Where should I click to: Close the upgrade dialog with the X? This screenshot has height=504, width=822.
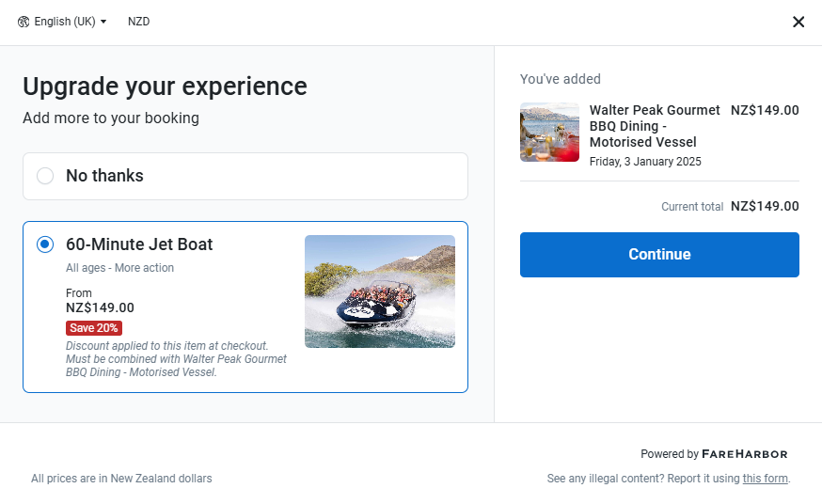pyautogui.click(x=798, y=22)
